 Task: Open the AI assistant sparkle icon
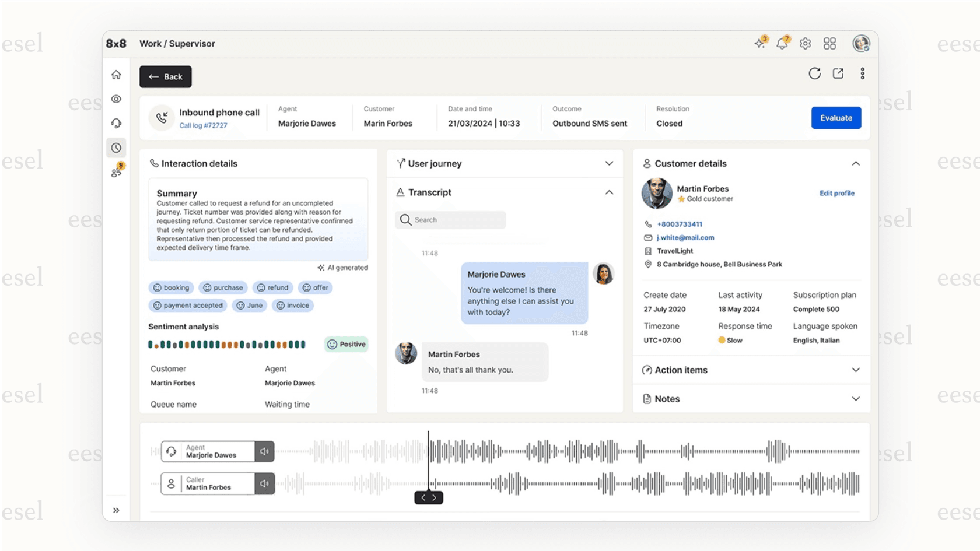tap(759, 43)
